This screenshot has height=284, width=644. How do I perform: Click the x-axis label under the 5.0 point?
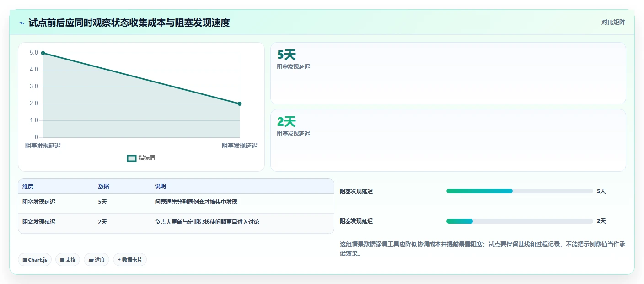click(43, 146)
